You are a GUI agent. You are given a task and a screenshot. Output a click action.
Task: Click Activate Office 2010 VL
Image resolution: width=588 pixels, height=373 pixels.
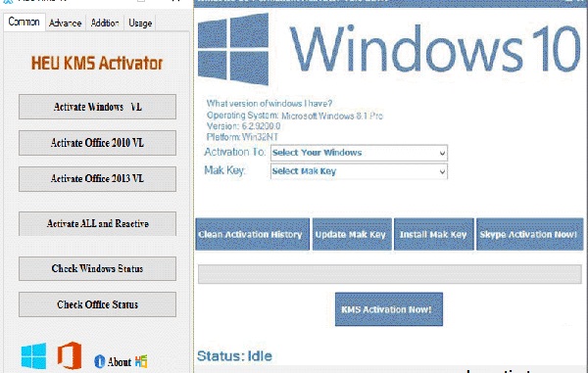97,143
